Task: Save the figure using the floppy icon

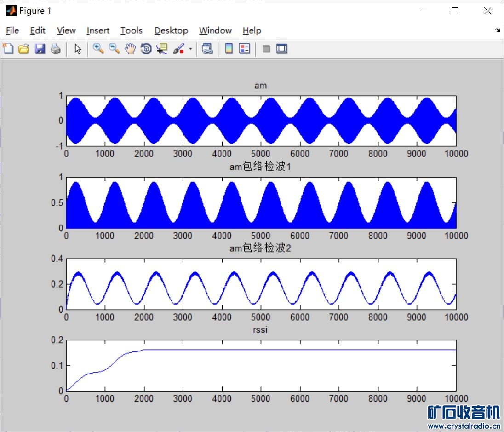Action: (x=40, y=49)
